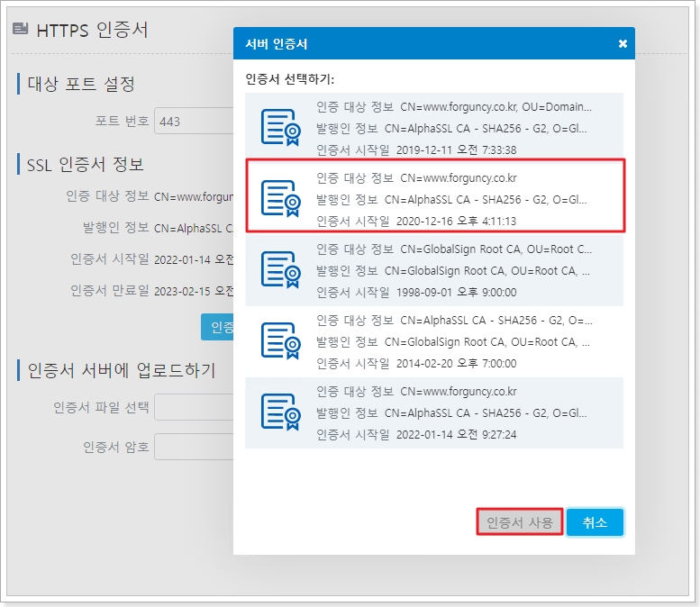The width and height of the screenshot is (700, 607).
Task: Click the 인증서 암호 password field
Action: pyautogui.click(x=193, y=447)
